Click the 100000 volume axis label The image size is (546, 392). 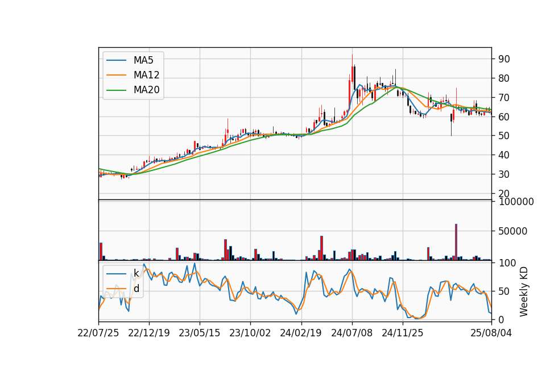click(516, 202)
